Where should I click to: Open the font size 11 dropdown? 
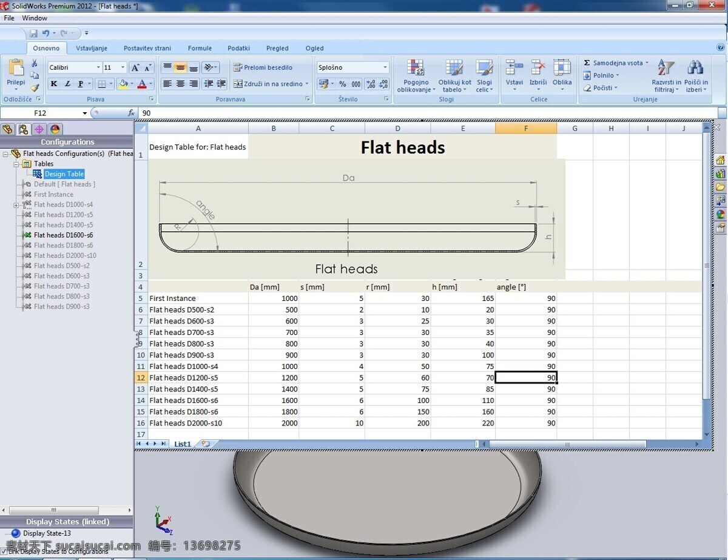coord(123,67)
